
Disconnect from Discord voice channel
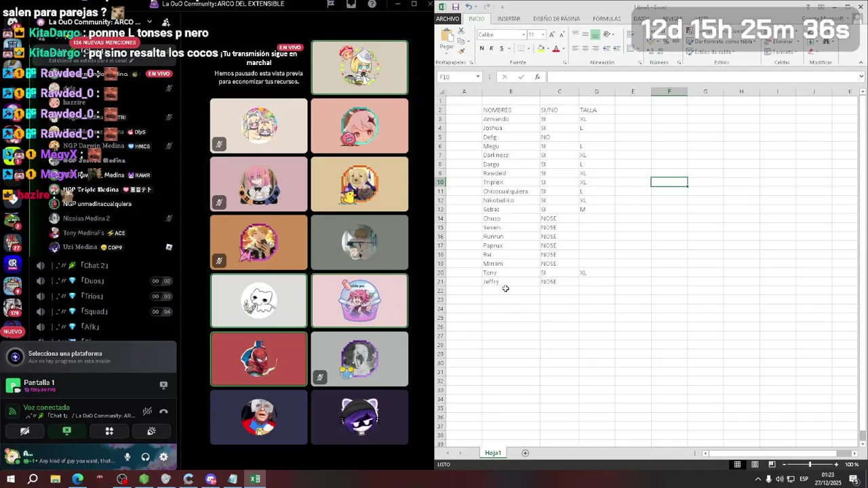click(x=163, y=411)
